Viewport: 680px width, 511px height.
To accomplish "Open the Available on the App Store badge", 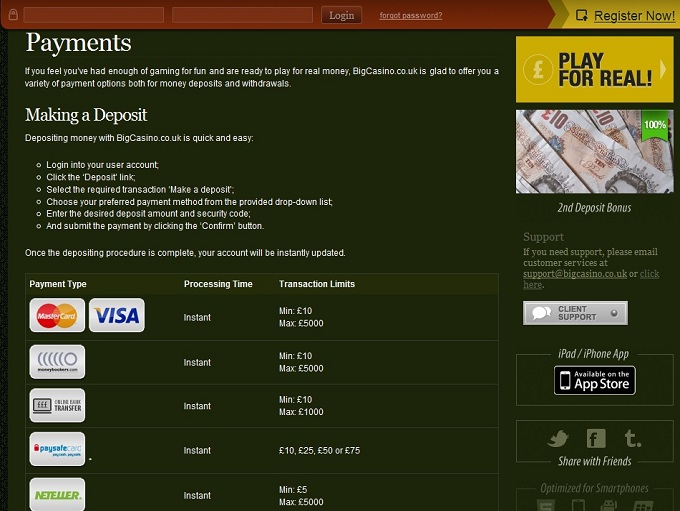I will 595,380.
